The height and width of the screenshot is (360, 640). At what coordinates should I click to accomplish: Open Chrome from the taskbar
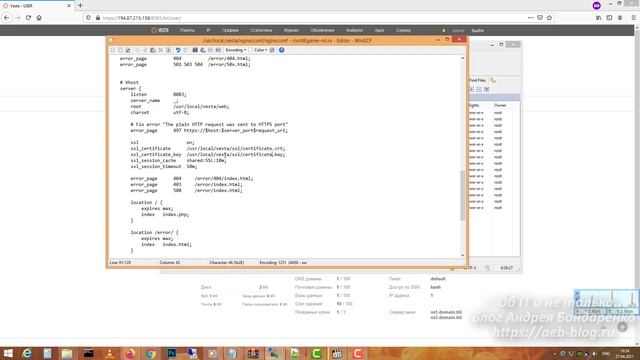click(x=151, y=353)
